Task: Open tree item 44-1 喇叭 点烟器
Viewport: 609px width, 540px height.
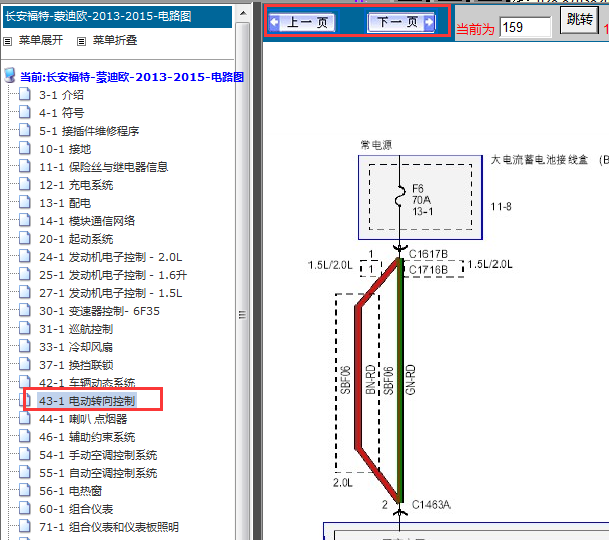Action: click(83, 419)
